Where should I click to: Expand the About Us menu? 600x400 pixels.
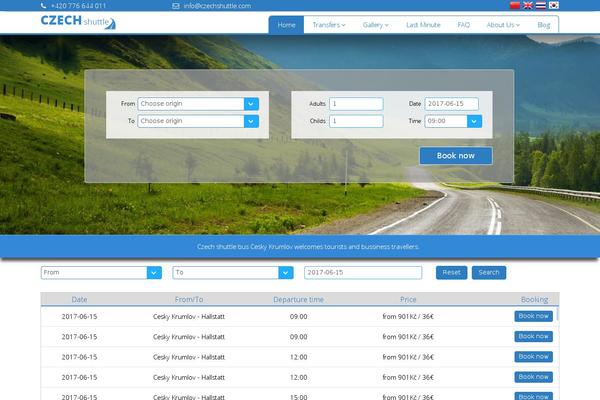coord(503,25)
